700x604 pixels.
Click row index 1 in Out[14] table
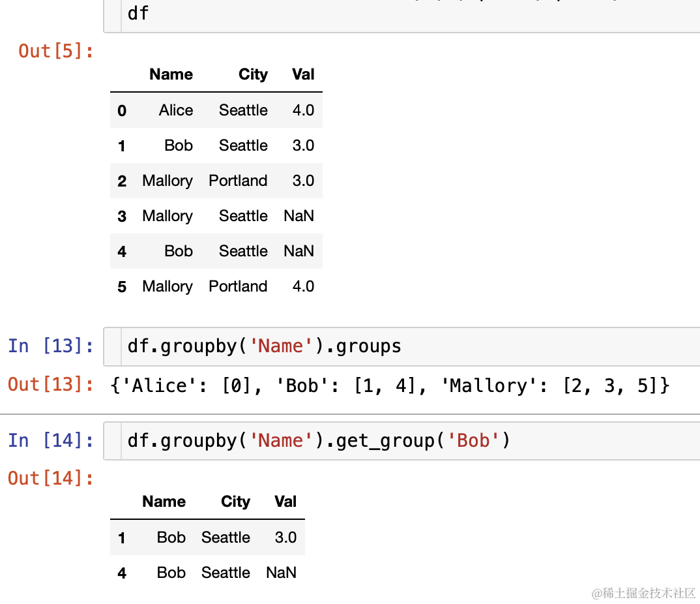122,538
